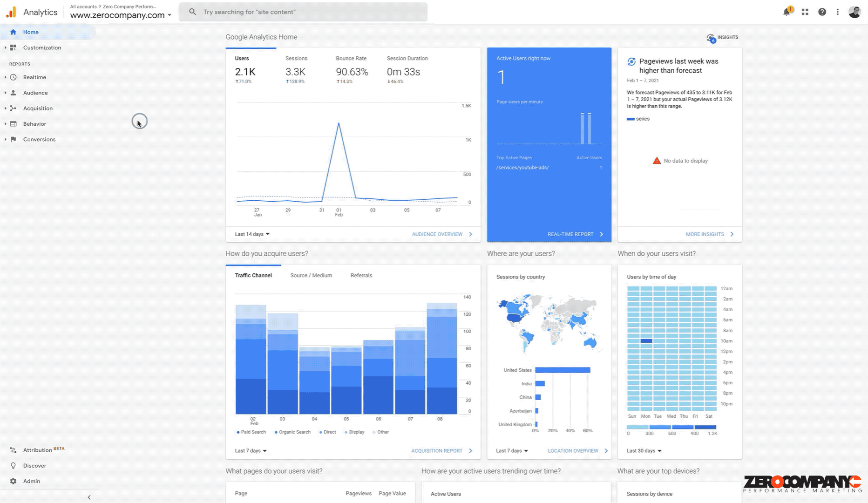Click the series legend swatch
Viewport: 868px width, 503px height.
[x=631, y=119]
